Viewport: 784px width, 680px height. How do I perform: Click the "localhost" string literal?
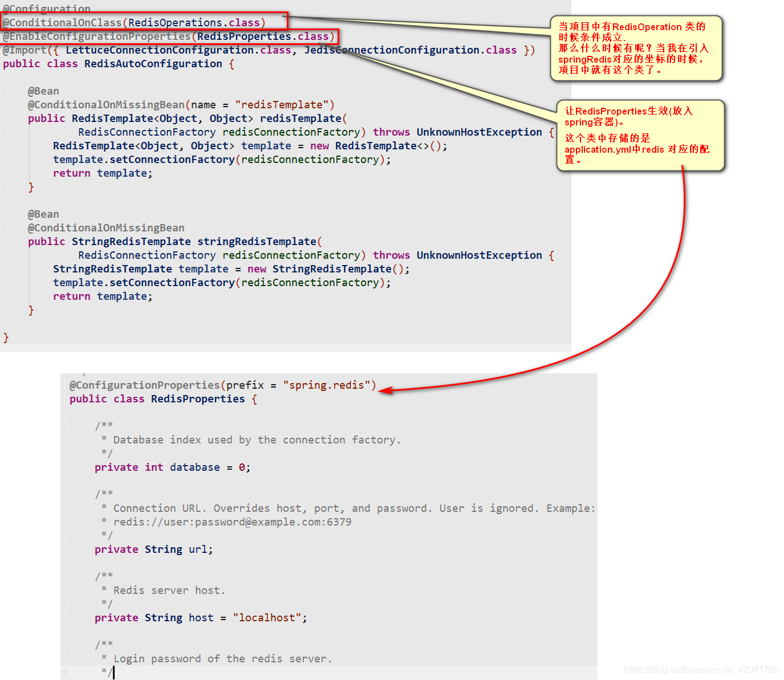point(267,618)
